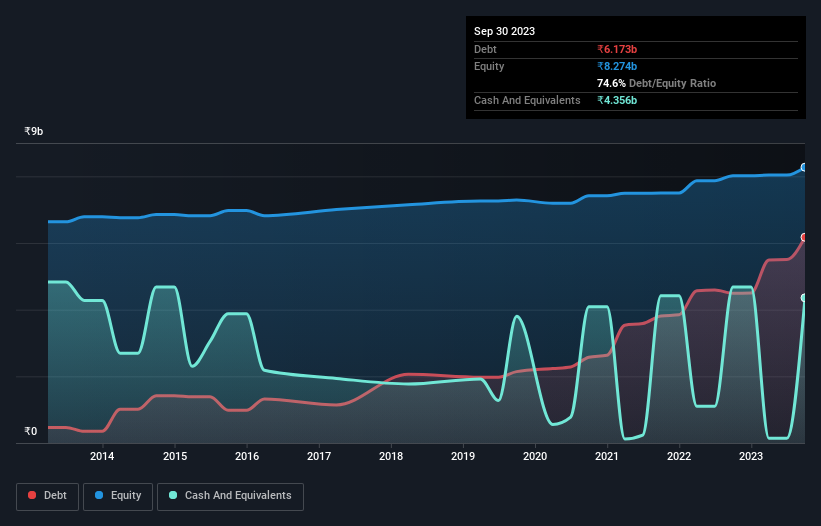Click the 2019 x-axis label
This screenshot has width=821, height=526.
(x=463, y=456)
